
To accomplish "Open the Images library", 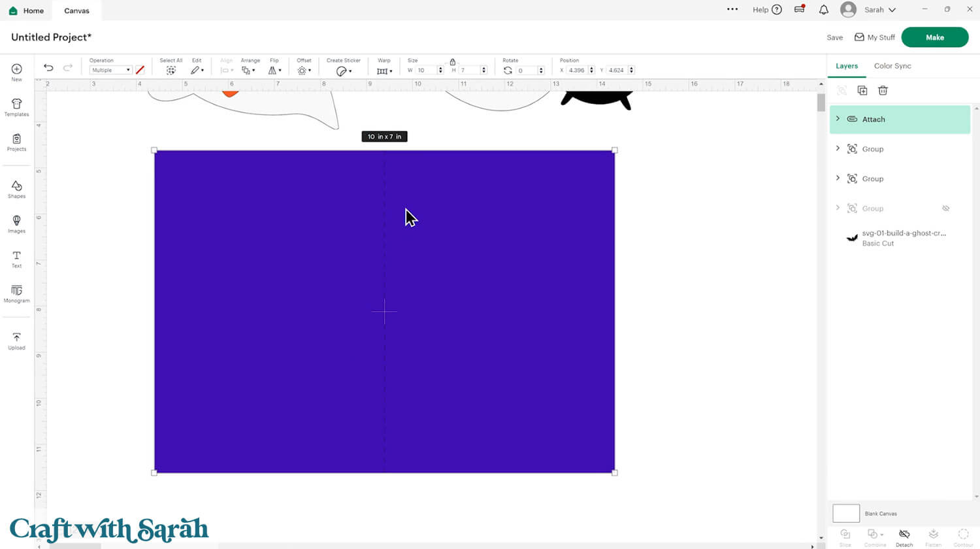I will coord(16,224).
